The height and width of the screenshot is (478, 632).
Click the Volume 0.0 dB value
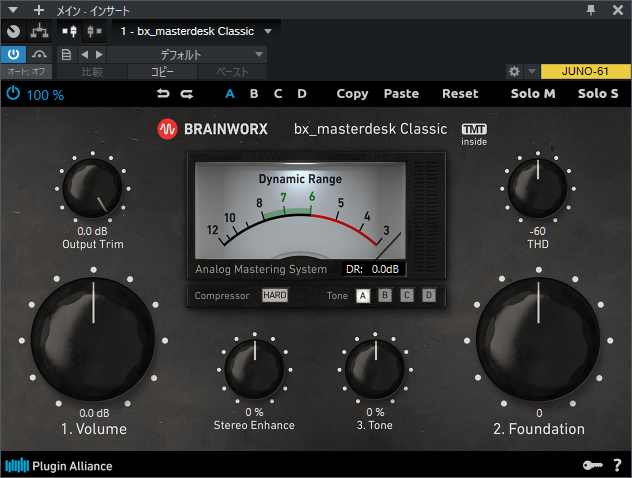[94, 413]
